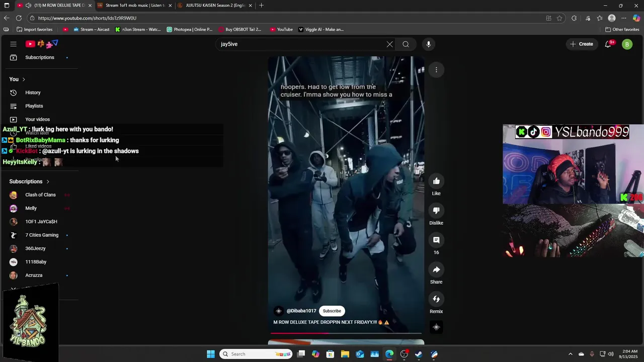Image resolution: width=644 pixels, height=362 pixels.
Task: Open the Clash of Clans channel
Action: [x=40, y=195]
